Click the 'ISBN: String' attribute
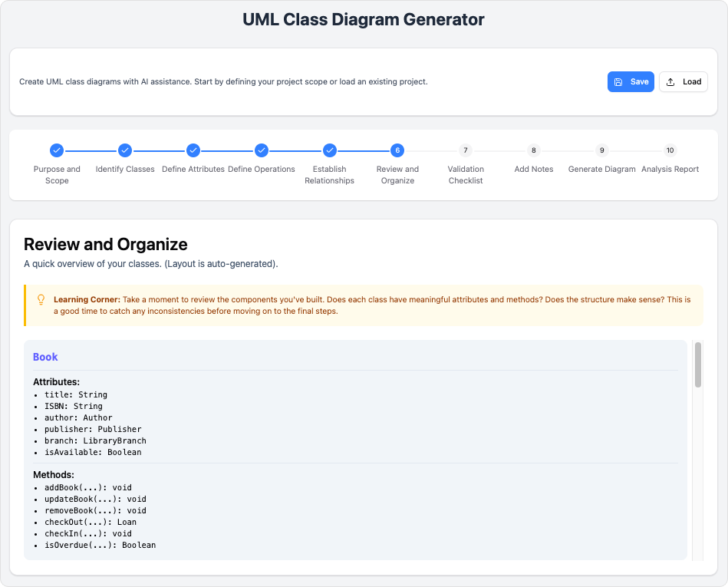 pyautogui.click(x=74, y=407)
